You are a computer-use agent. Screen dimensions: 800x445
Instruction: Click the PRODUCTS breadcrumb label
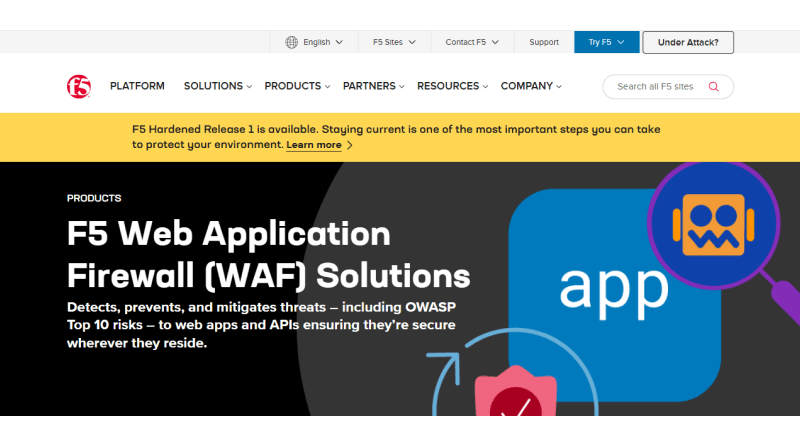(94, 198)
